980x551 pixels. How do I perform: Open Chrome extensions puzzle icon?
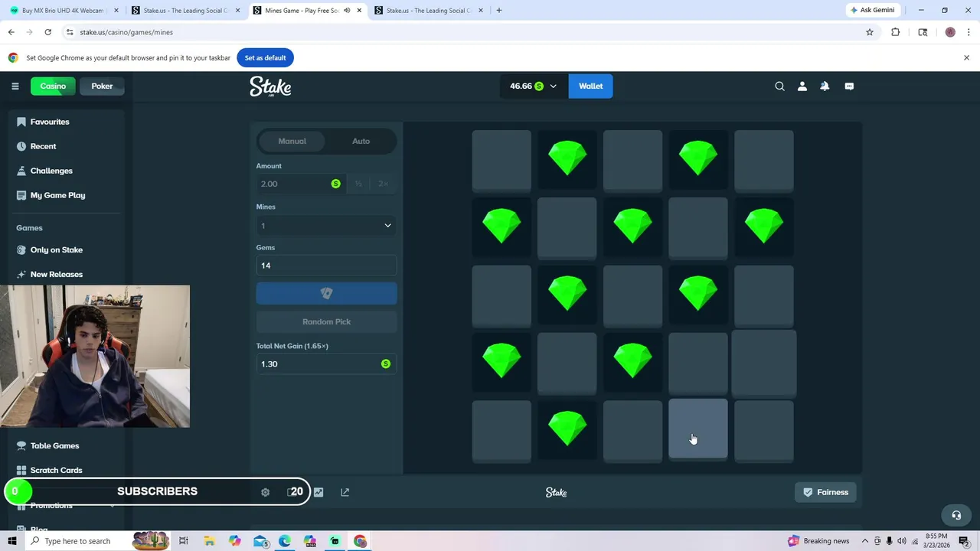tap(895, 32)
